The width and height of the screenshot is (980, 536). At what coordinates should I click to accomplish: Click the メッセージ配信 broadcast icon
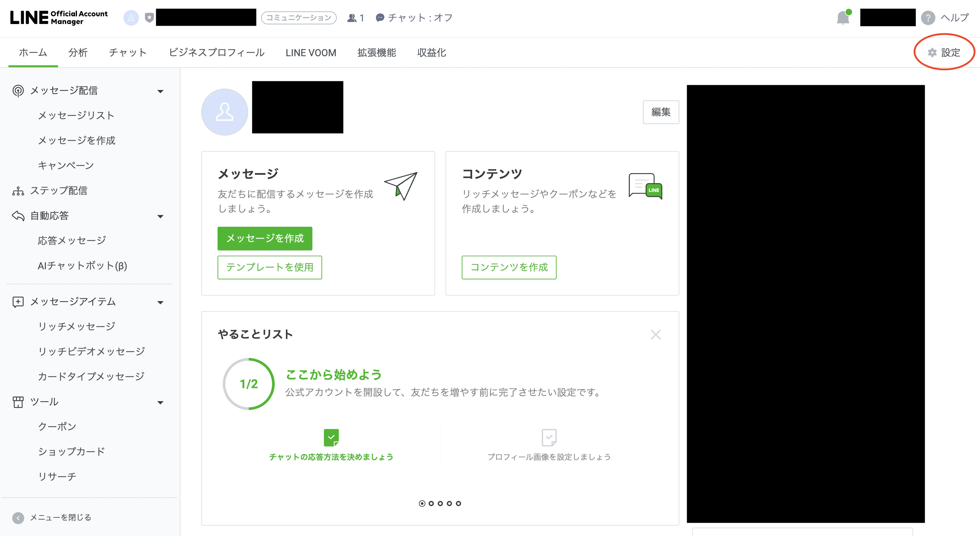pos(18,91)
